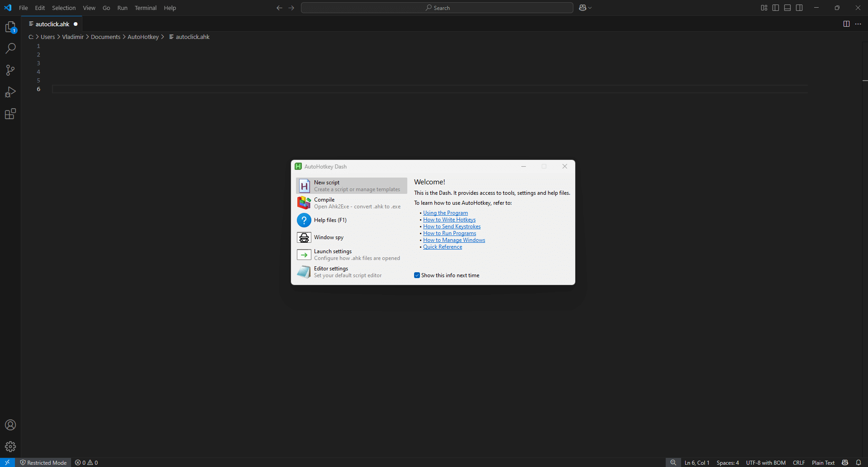The width and height of the screenshot is (868, 467).
Task: Click the Launch settings arrow icon
Action: [x=304, y=255]
